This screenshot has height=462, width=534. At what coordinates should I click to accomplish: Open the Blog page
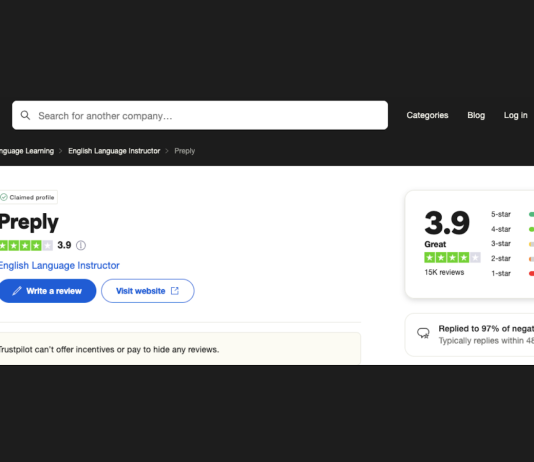[476, 115]
